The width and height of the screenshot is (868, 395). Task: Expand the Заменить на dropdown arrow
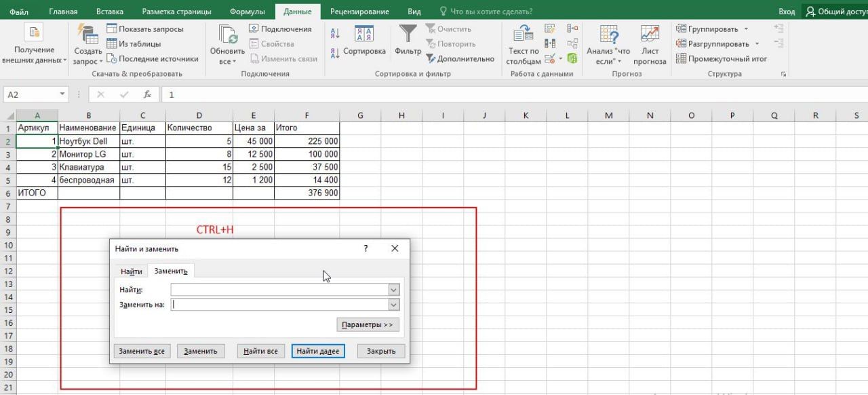[x=393, y=305]
